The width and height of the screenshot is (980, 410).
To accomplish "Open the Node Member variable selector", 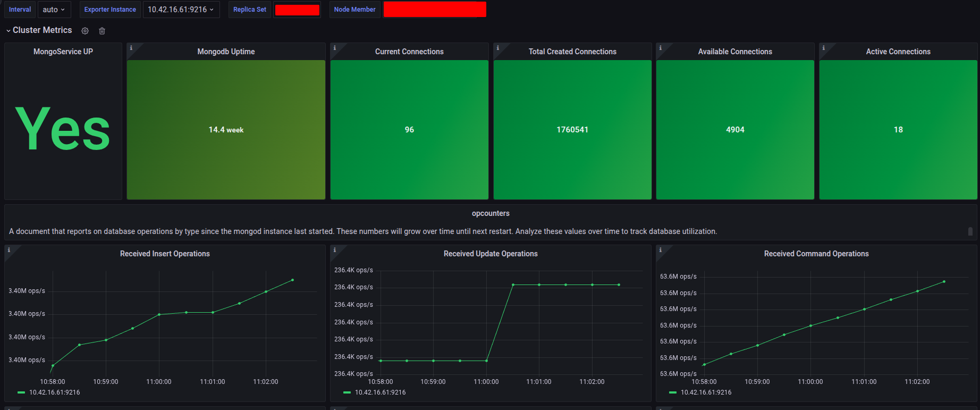I will pyautogui.click(x=434, y=10).
